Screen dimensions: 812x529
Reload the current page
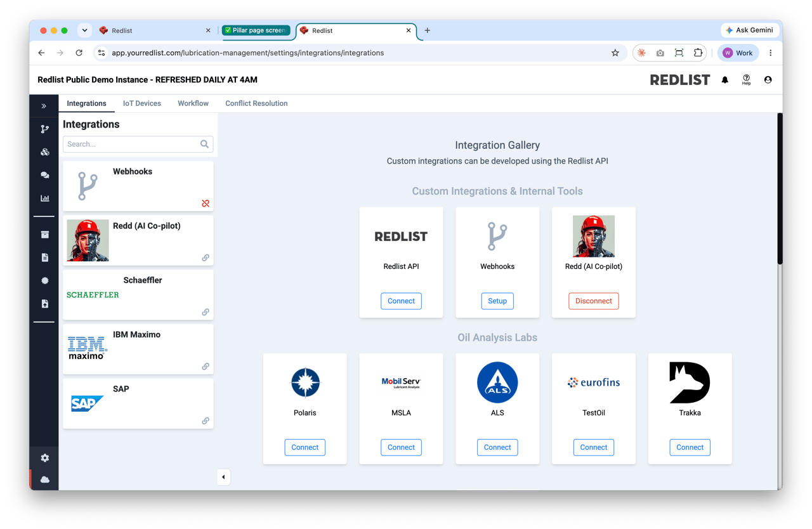tap(79, 53)
